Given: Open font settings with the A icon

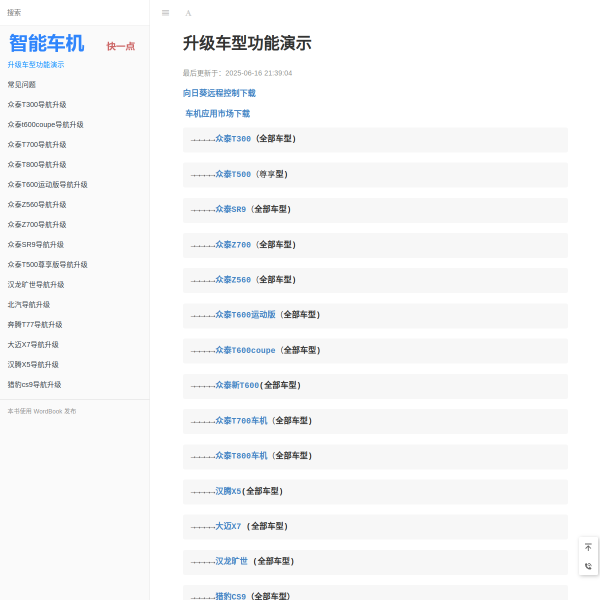Looking at the screenshot, I should point(188,13).
